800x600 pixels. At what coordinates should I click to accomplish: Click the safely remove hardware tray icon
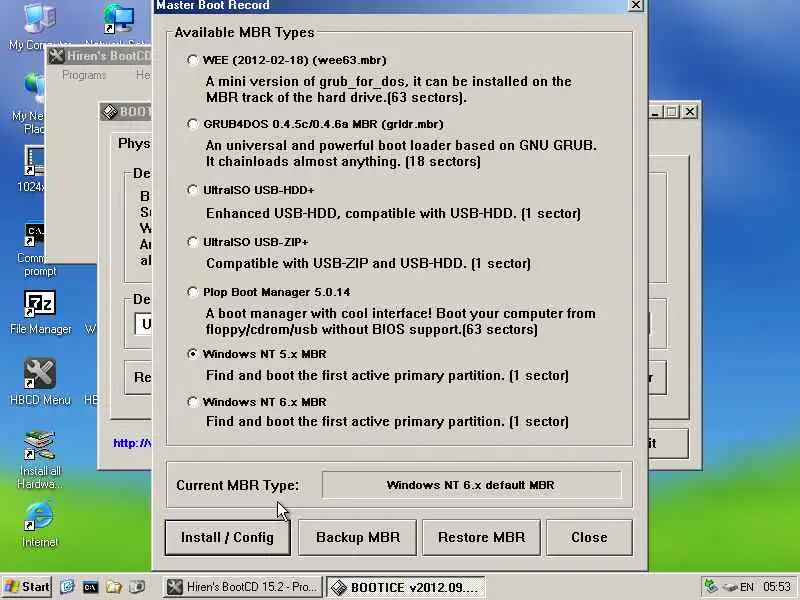click(730, 587)
